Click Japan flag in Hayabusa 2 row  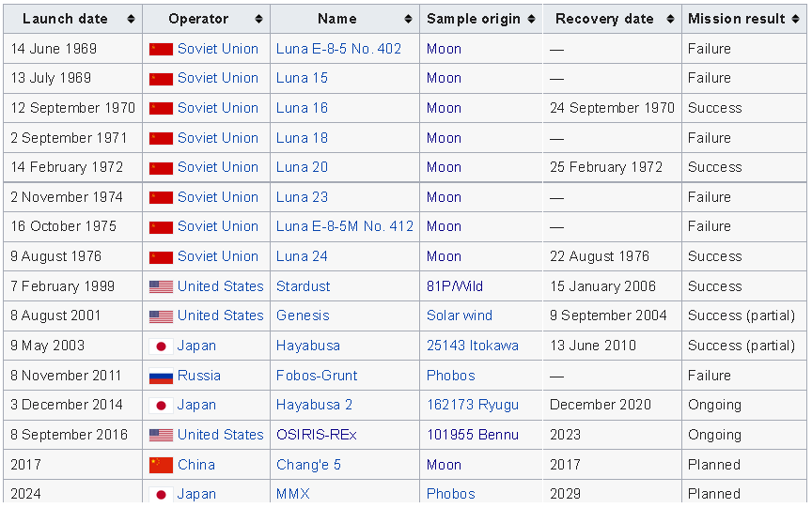(x=161, y=406)
